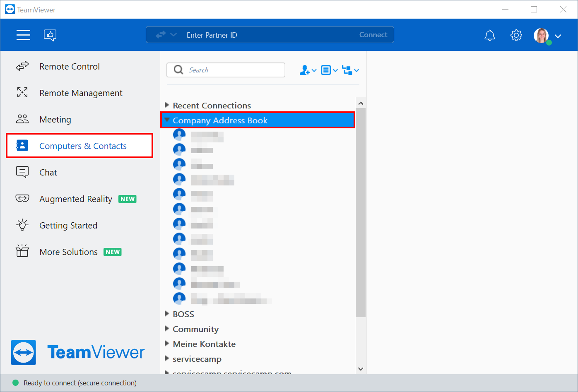Open settings gear icon
The width and height of the screenshot is (578, 392).
516,35
